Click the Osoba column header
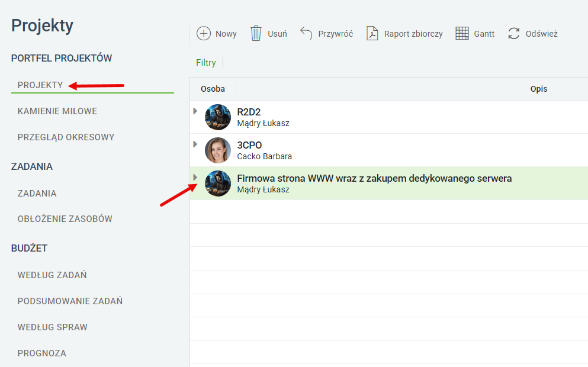This screenshot has width=588, height=367. (213, 89)
